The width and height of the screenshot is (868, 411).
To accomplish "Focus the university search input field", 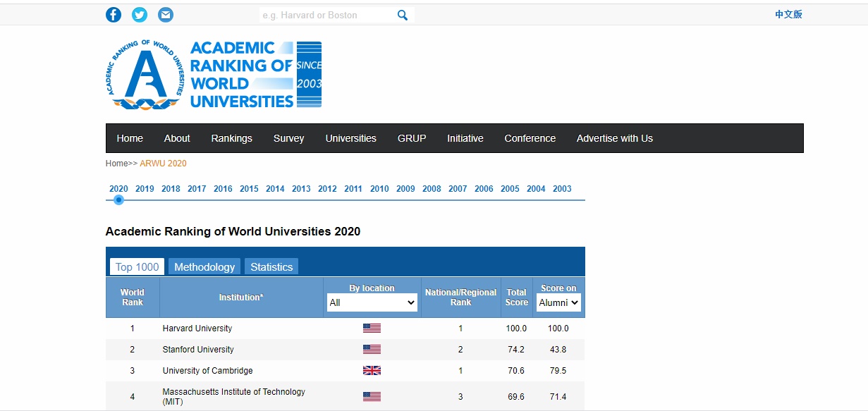I will (x=327, y=15).
